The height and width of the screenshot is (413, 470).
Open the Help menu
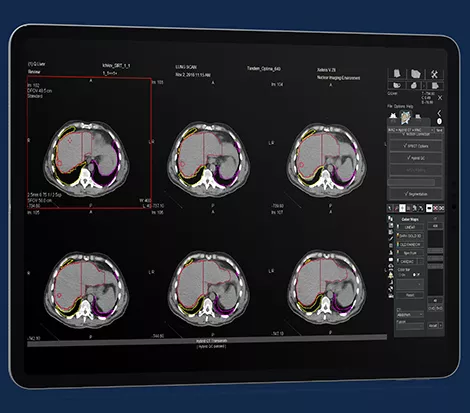(410, 106)
